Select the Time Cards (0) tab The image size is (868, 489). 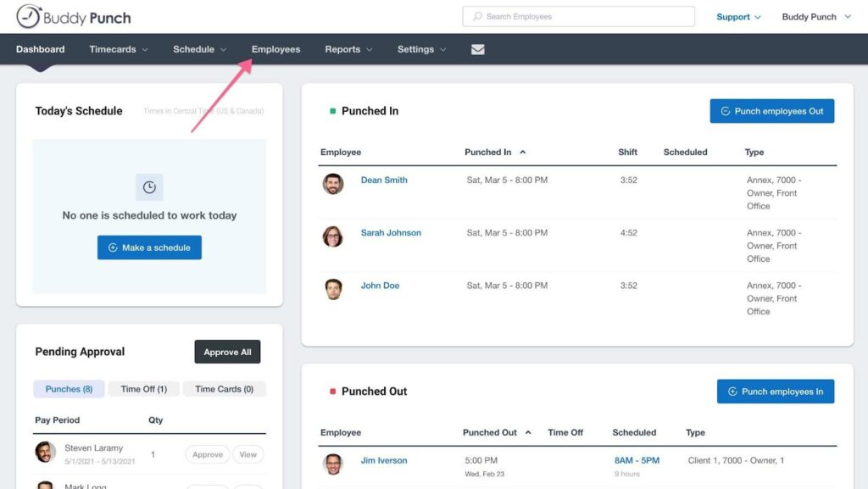click(x=224, y=389)
